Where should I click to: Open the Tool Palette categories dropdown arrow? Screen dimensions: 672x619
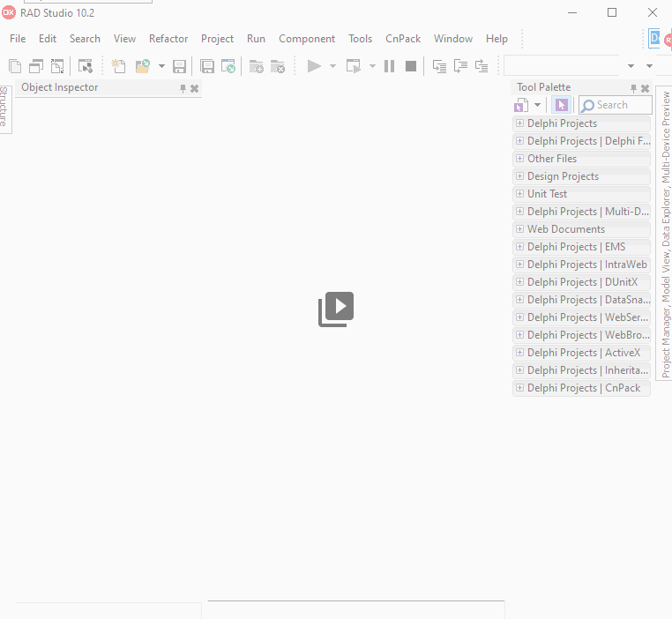click(537, 105)
